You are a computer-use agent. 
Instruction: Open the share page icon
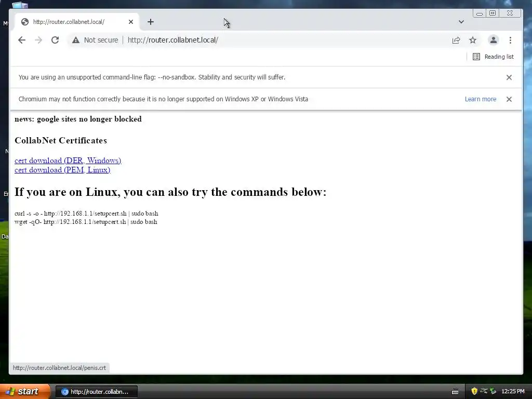(456, 40)
